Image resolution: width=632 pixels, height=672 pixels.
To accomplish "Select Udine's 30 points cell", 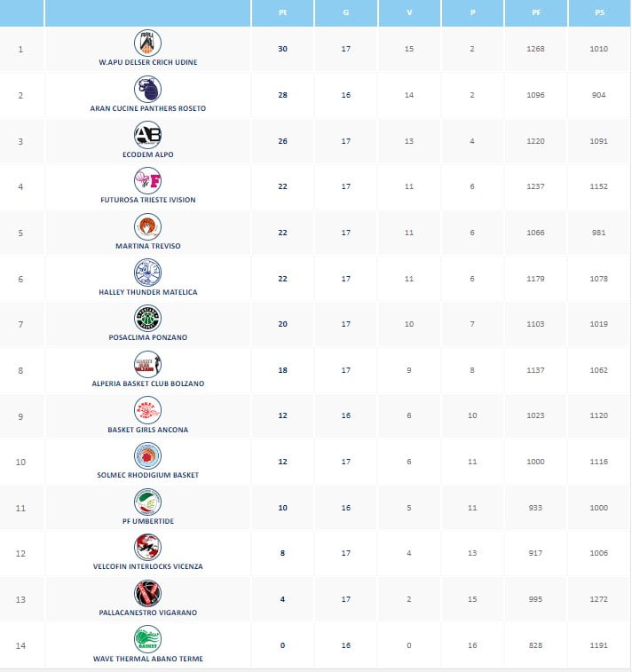I will pos(282,49).
